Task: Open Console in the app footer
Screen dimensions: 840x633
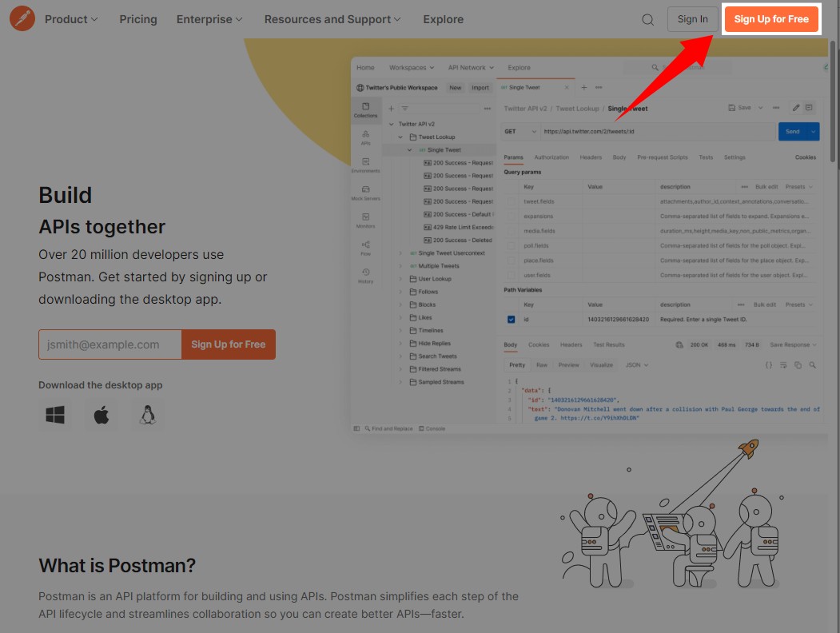Action: click(432, 428)
